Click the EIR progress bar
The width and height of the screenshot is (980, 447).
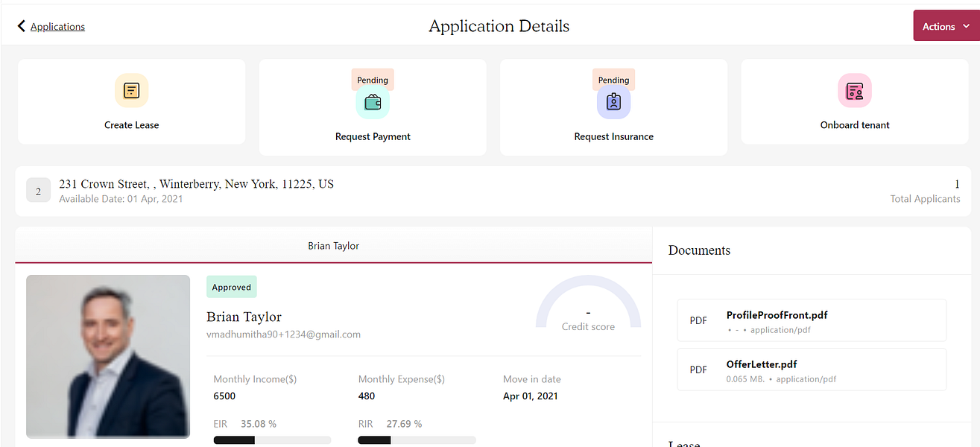[271, 440]
